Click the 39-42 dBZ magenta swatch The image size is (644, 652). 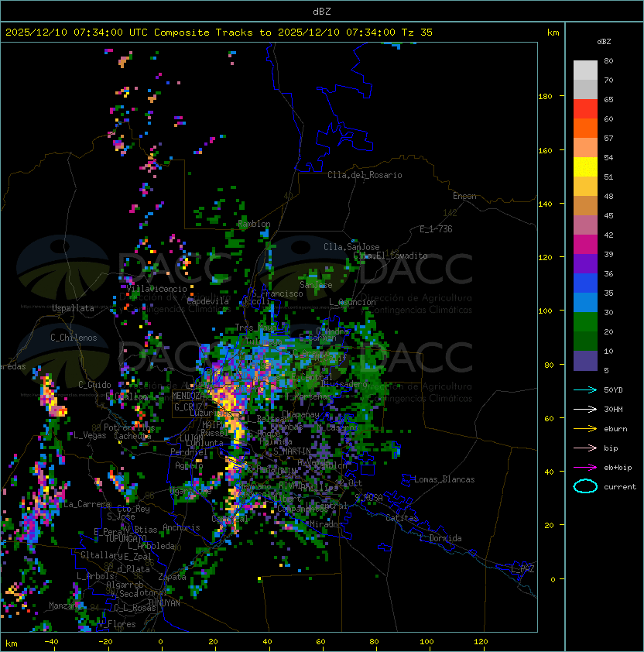tap(585, 245)
